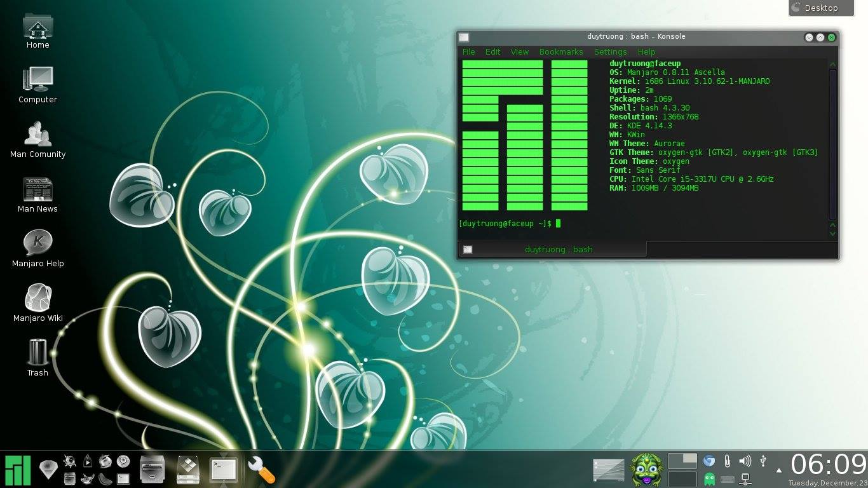Click the Konsole window menu icon in title bar
Screen dimensions: 868x488
point(464,37)
